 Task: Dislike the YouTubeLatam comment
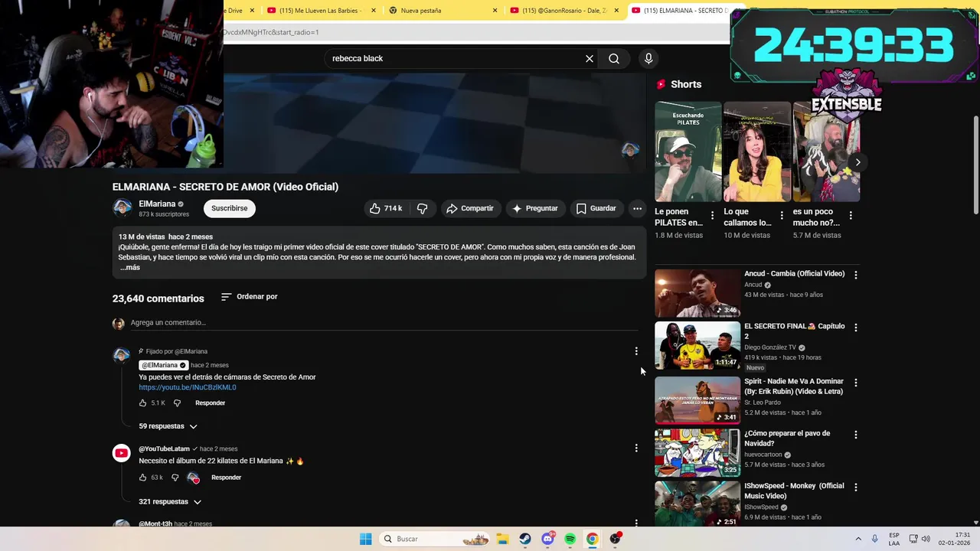click(x=175, y=478)
